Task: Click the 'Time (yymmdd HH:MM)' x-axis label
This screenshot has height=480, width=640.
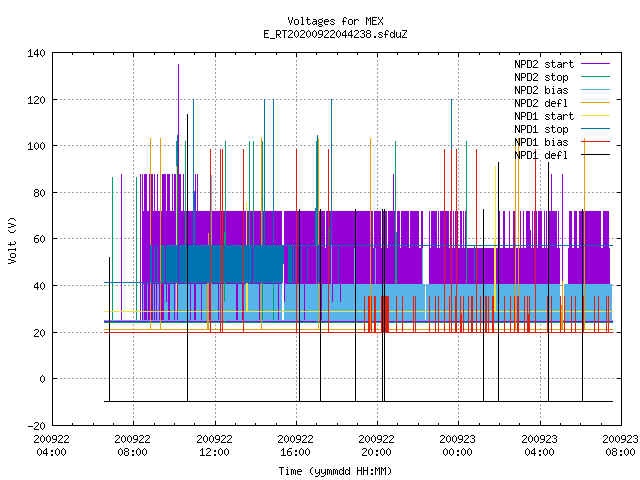Action: coord(335,471)
